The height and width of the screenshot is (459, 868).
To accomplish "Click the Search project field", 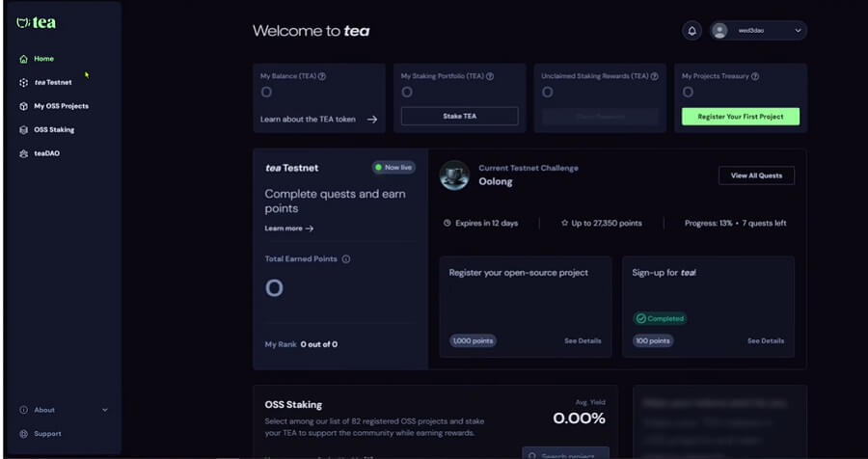I will click(x=566, y=453).
